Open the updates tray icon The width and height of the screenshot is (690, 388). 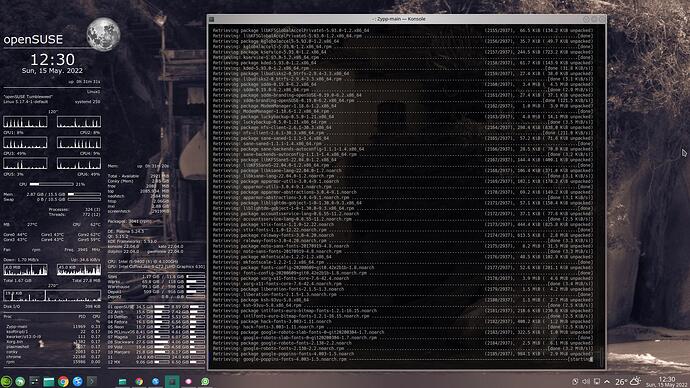(x=575, y=381)
